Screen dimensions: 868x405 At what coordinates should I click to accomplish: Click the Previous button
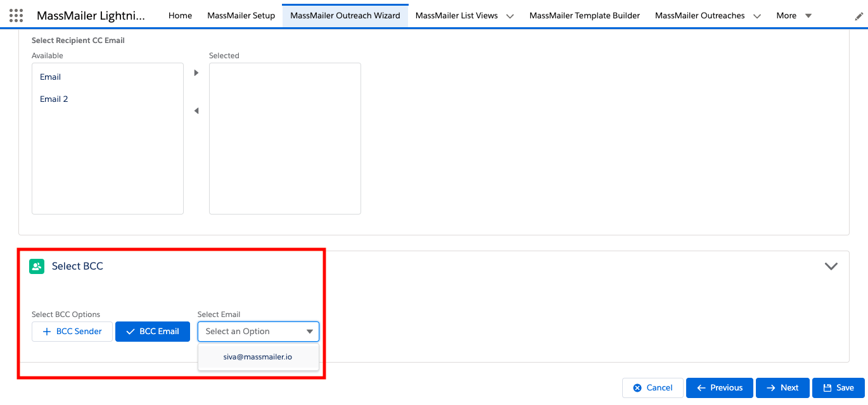719,388
